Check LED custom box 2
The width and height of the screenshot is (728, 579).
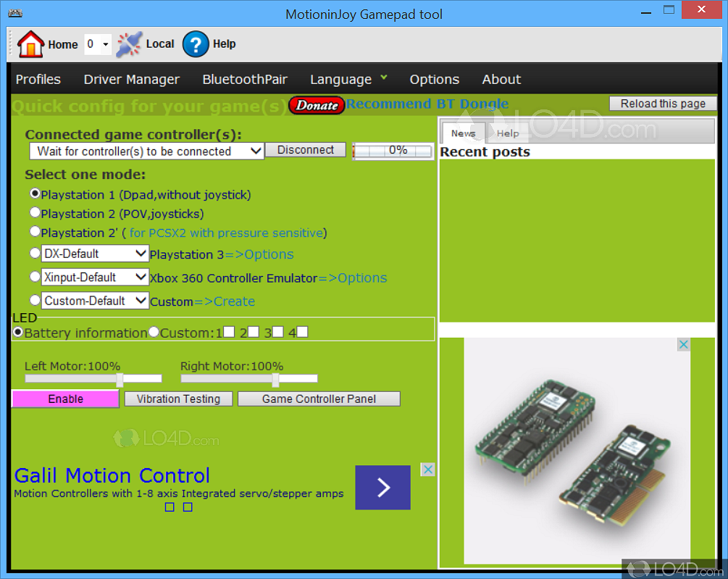pyautogui.click(x=253, y=331)
